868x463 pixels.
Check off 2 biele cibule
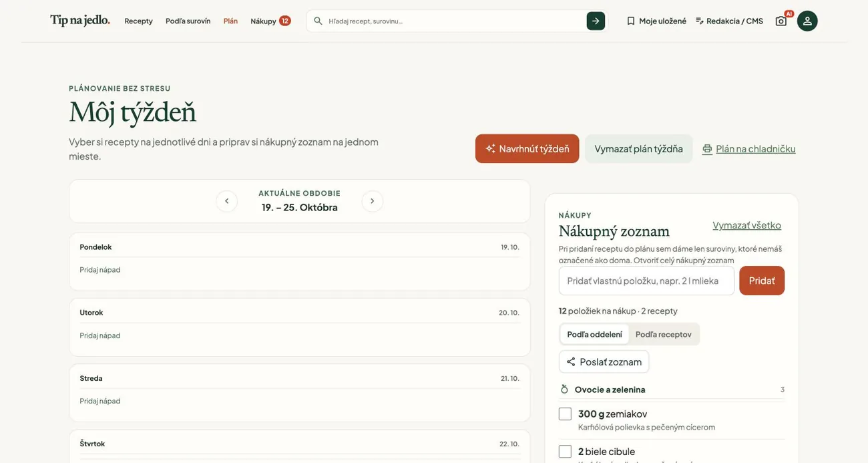click(x=565, y=451)
